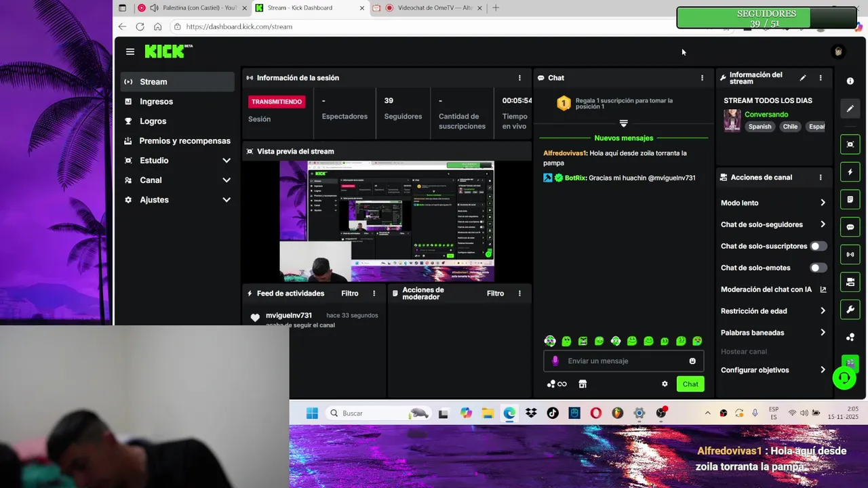This screenshot has width=868, height=488.
Task: Click the browser address bar URL
Action: (x=239, y=26)
